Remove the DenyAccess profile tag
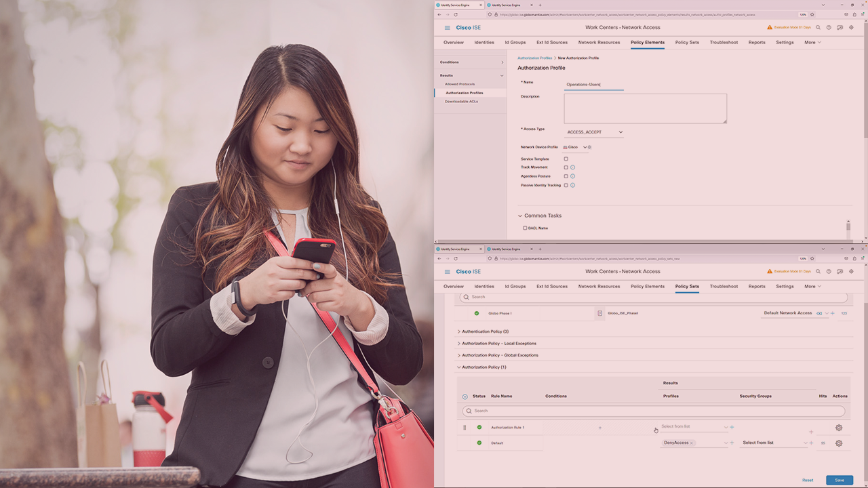868x488 pixels. [x=692, y=443]
